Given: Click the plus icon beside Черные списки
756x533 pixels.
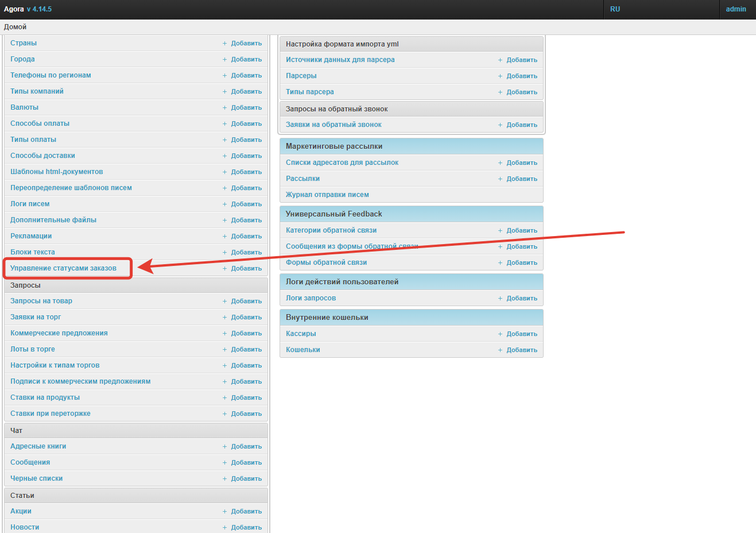Looking at the screenshot, I should [x=225, y=479].
